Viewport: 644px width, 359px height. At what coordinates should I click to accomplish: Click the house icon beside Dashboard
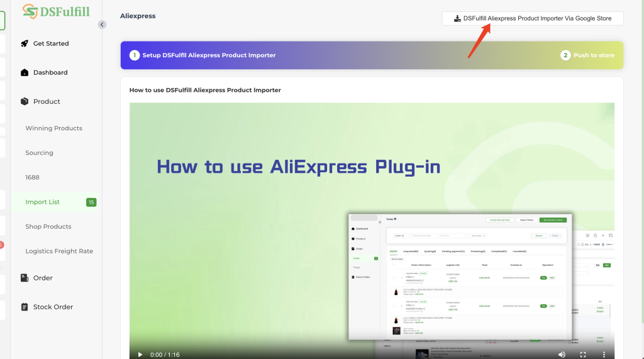[25, 72]
